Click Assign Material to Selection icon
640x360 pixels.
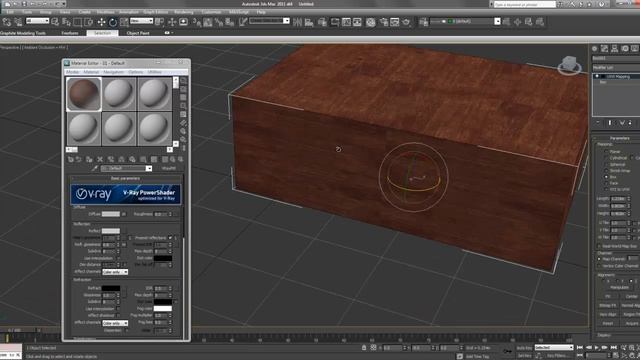[x=89, y=159]
